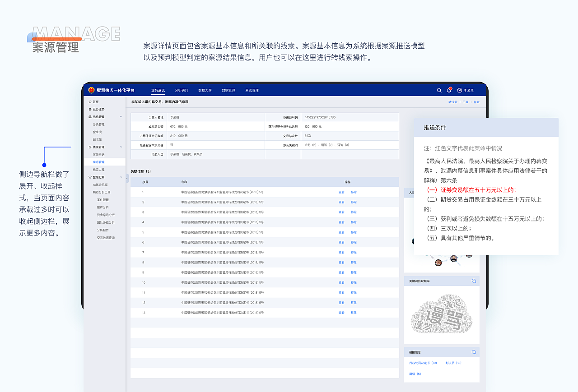Screen dimensions: 578x392
Task: Click the 已办业务 icon in sidebar
Action: 90,109
